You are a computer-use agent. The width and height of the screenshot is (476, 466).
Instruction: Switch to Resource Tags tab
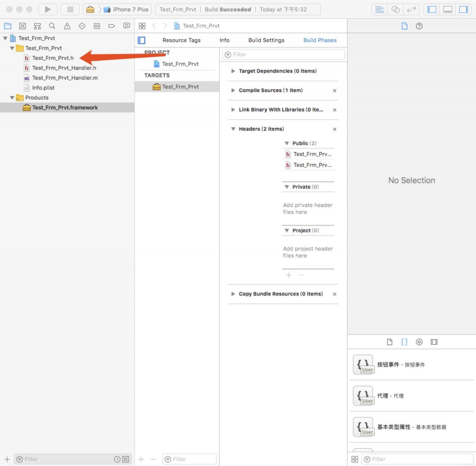click(181, 40)
